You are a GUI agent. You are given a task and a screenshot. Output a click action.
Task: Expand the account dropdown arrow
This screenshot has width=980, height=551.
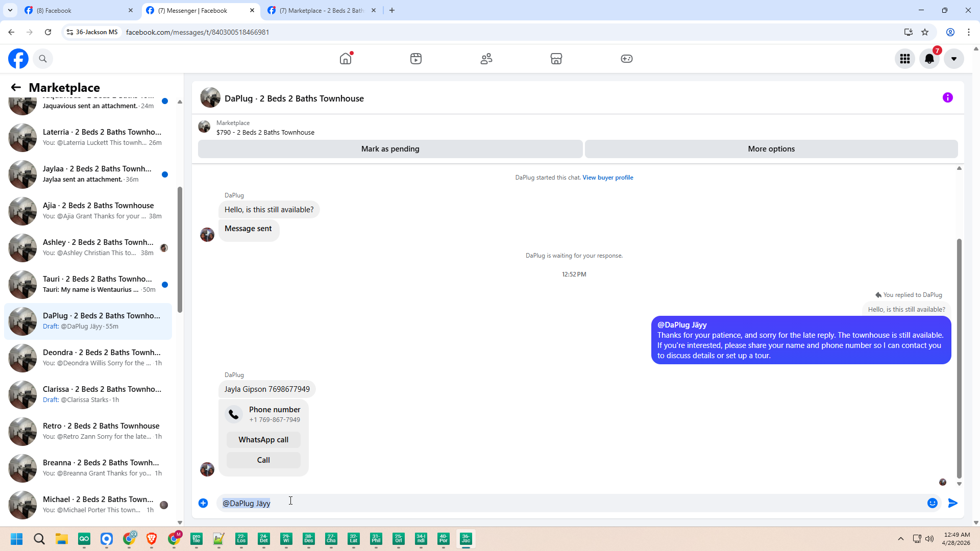click(954, 59)
